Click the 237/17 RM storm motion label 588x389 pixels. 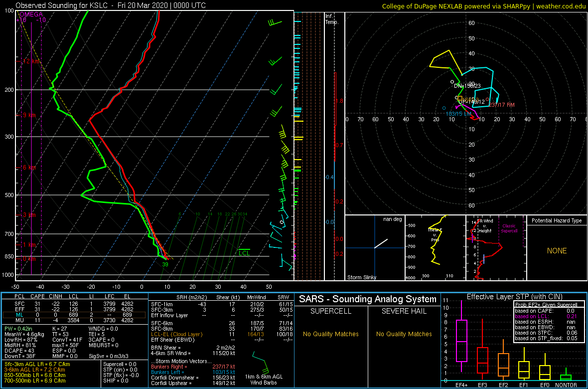point(501,105)
